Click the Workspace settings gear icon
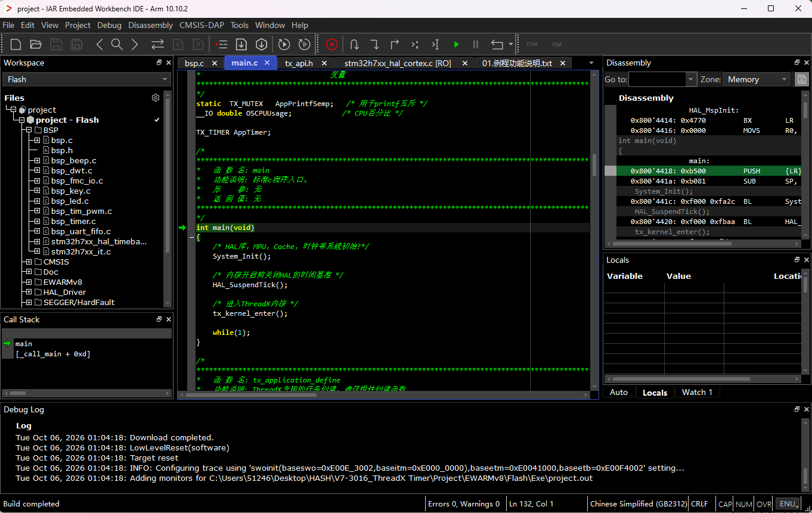This screenshot has height=513, width=812. [x=156, y=98]
